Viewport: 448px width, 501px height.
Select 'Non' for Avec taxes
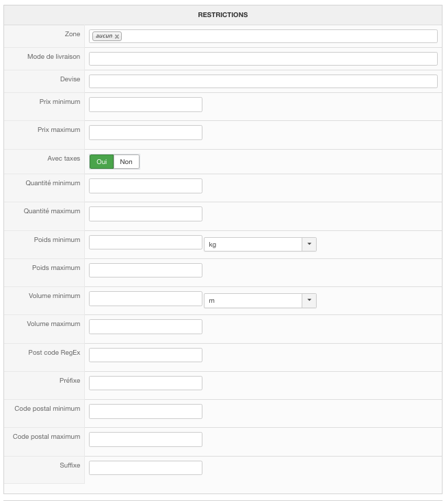coord(126,161)
